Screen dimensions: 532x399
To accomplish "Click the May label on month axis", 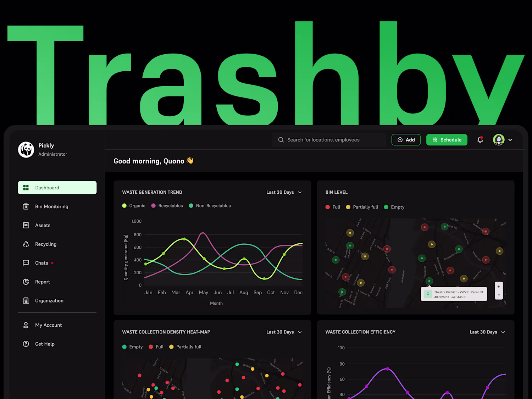I will click(x=204, y=293).
